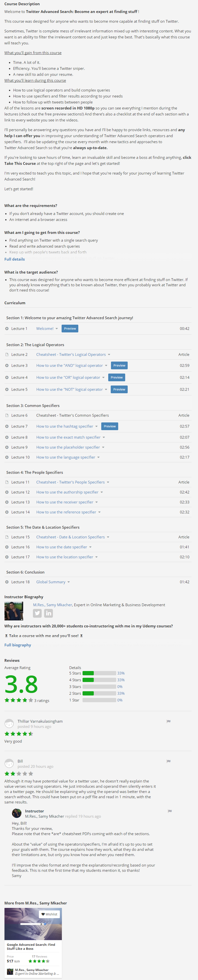
Task: Preview the "OR" logical operator lecture
Action: (x=116, y=377)
